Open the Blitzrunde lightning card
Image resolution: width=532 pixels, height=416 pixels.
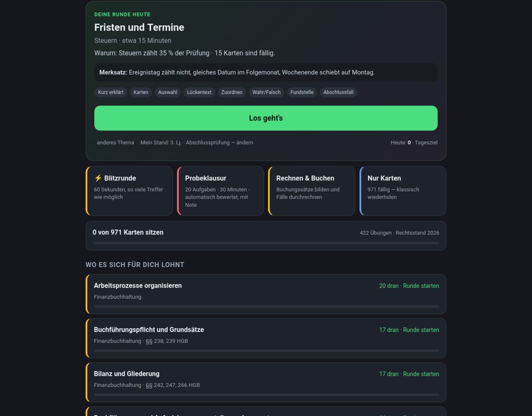click(x=129, y=191)
